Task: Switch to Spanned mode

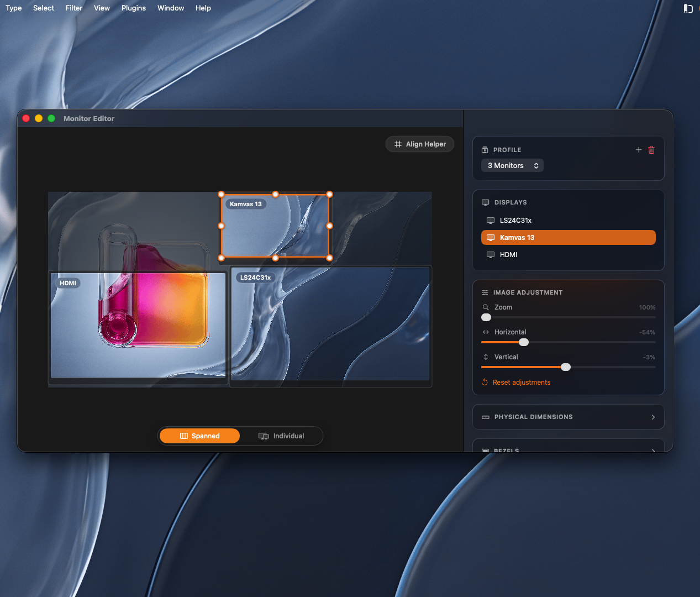Action: (199, 436)
